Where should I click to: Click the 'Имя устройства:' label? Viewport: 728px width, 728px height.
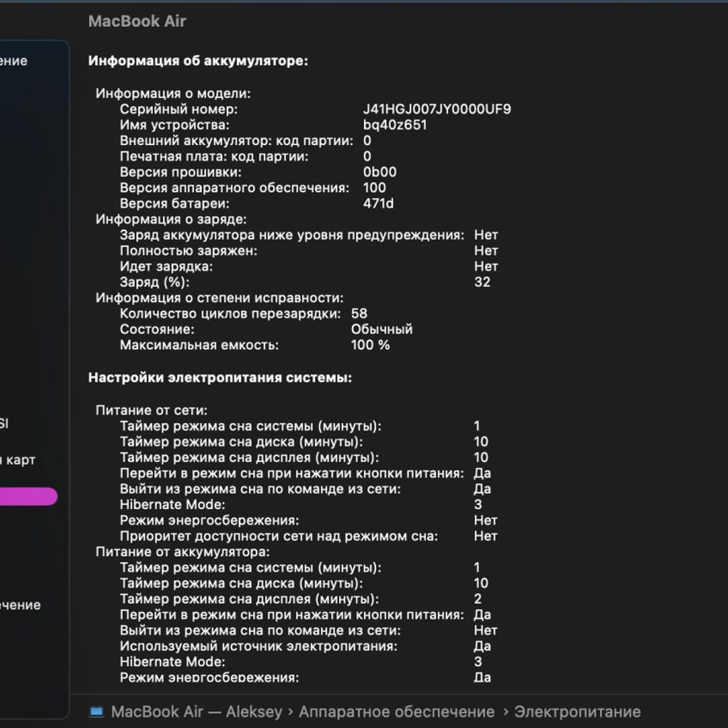(175, 125)
